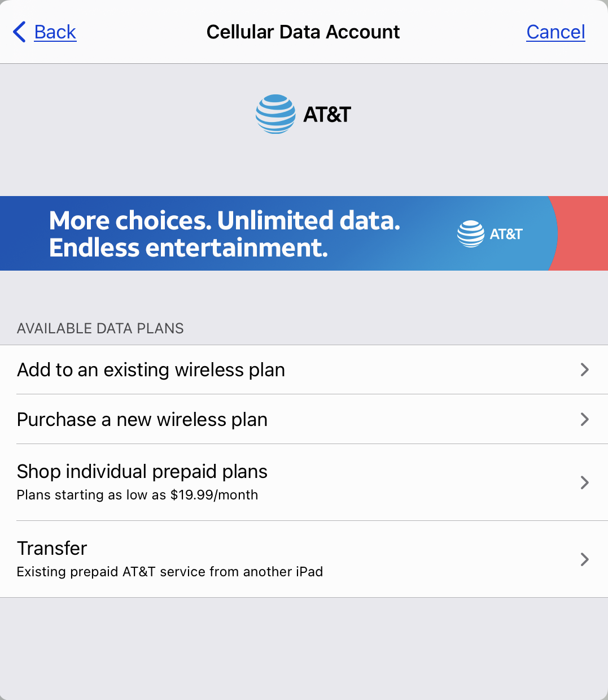Click the 'Cellular Data Account' title

303,32
